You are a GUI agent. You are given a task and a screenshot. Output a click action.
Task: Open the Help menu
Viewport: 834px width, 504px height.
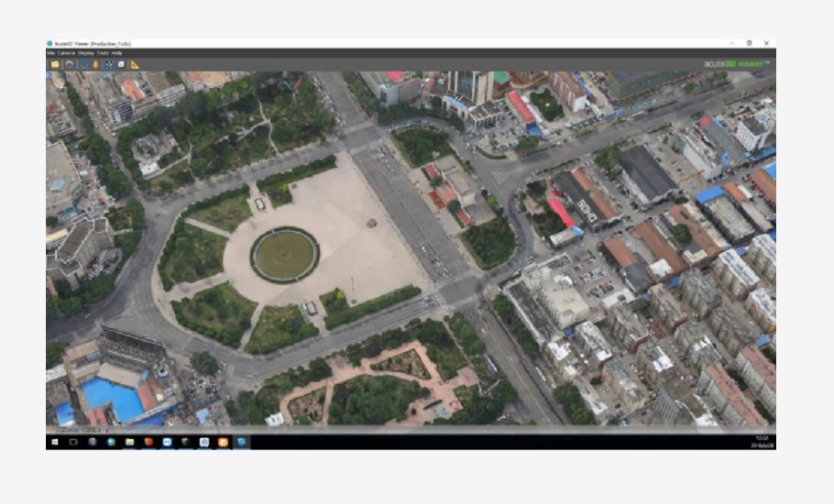click(x=116, y=53)
